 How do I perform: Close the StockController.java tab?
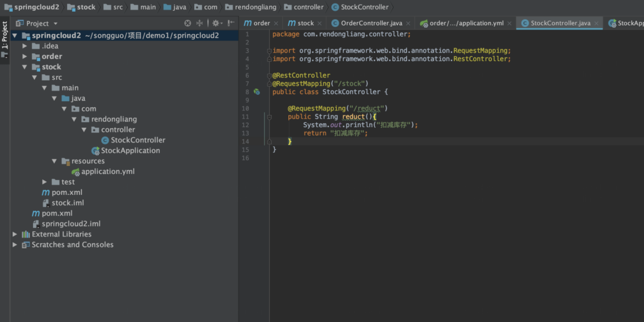596,23
